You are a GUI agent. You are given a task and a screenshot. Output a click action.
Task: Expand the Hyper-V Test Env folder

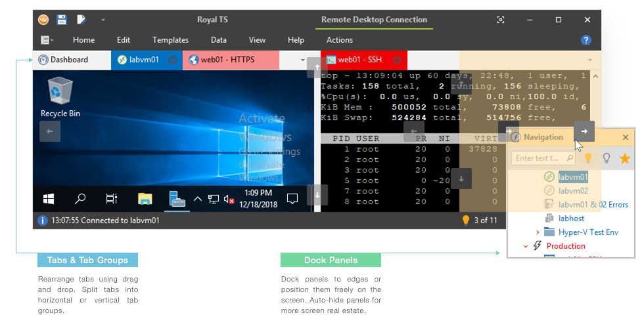coord(538,232)
